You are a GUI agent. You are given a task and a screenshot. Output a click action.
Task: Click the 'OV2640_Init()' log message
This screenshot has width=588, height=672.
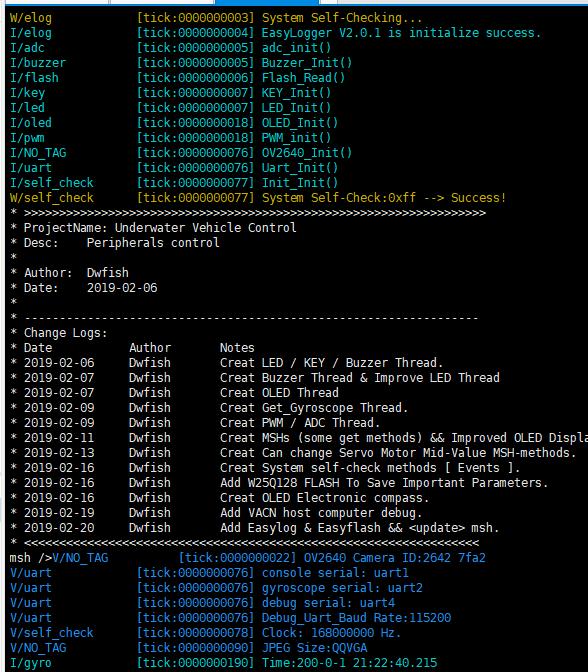(x=307, y=153)
